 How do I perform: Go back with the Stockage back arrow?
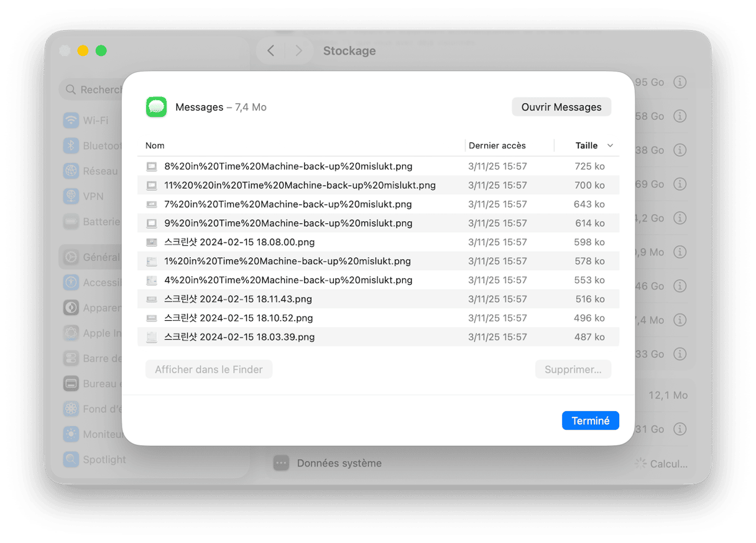270,51
